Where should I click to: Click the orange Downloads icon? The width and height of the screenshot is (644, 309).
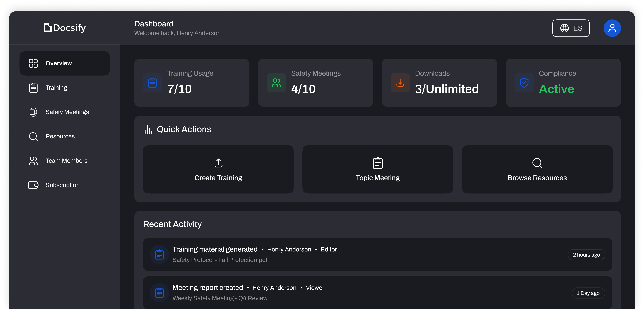click(400, 83)
